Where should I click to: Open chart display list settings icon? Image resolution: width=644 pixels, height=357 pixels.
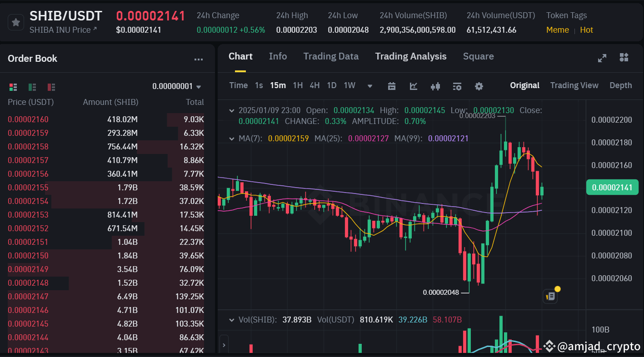(457, 86)
